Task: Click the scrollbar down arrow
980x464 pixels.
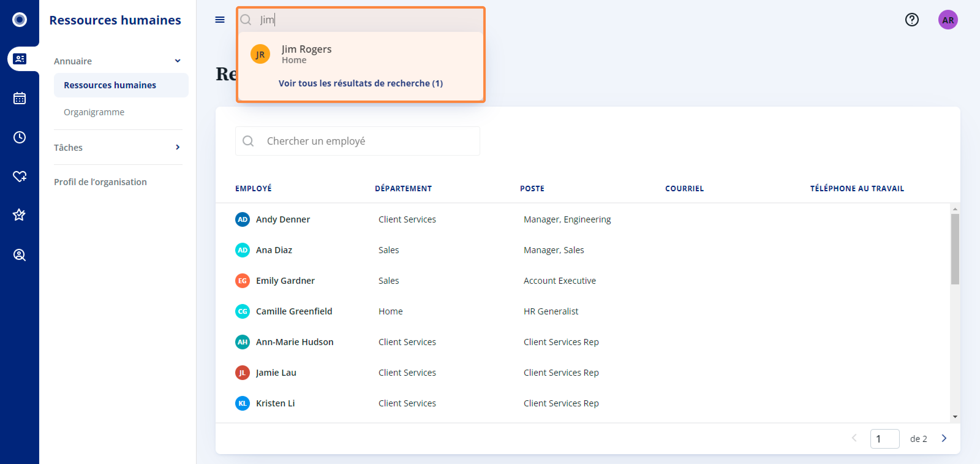Action: click(955, 417)
